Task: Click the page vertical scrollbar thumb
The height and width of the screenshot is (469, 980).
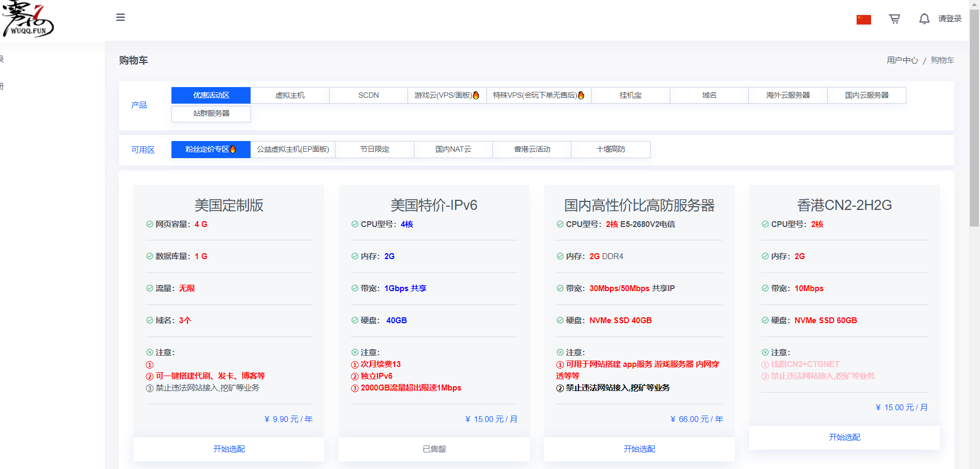Action: (x=975, y=118)
